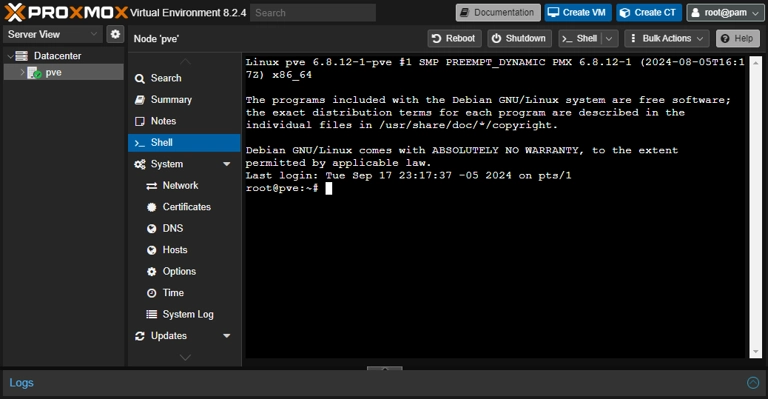Open a Shell from the toolbar
The image size is (768, 399).
point(580,38)
